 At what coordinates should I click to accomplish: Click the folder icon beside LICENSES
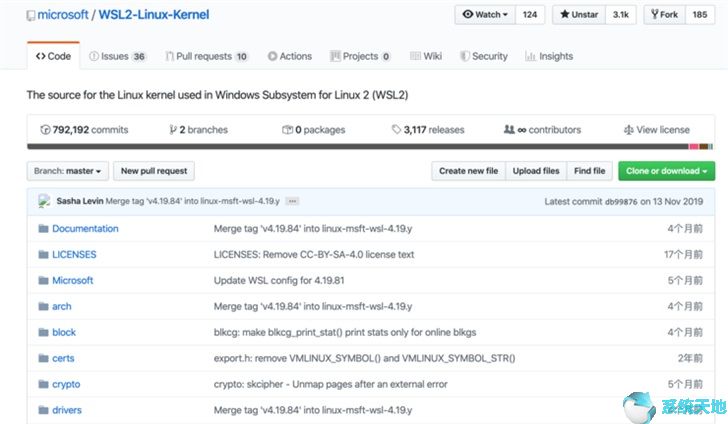44,254
